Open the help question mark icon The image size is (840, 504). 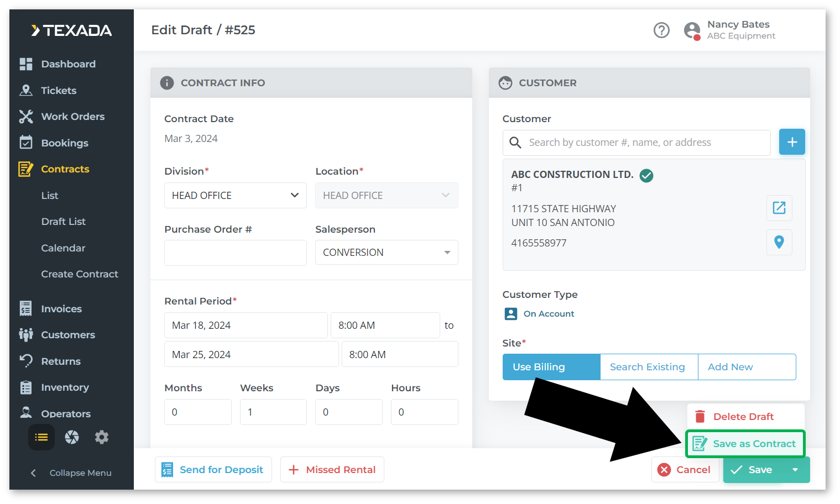pos(661,30)
